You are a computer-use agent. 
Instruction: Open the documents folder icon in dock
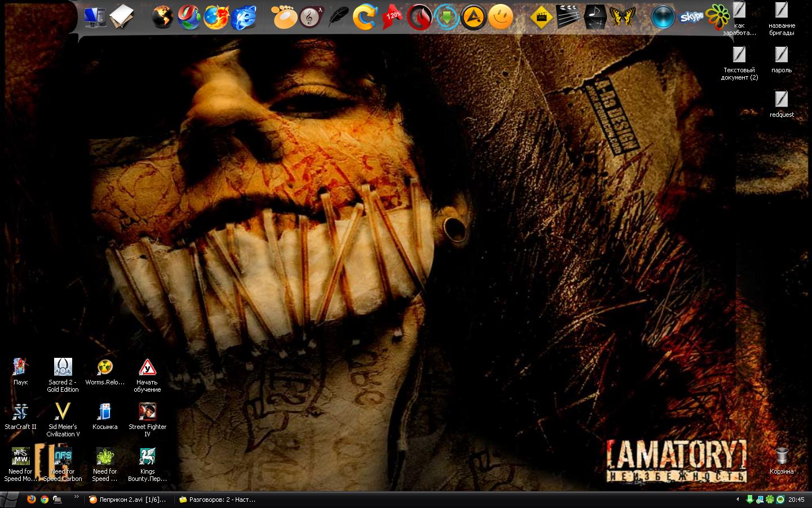point(122,17)
